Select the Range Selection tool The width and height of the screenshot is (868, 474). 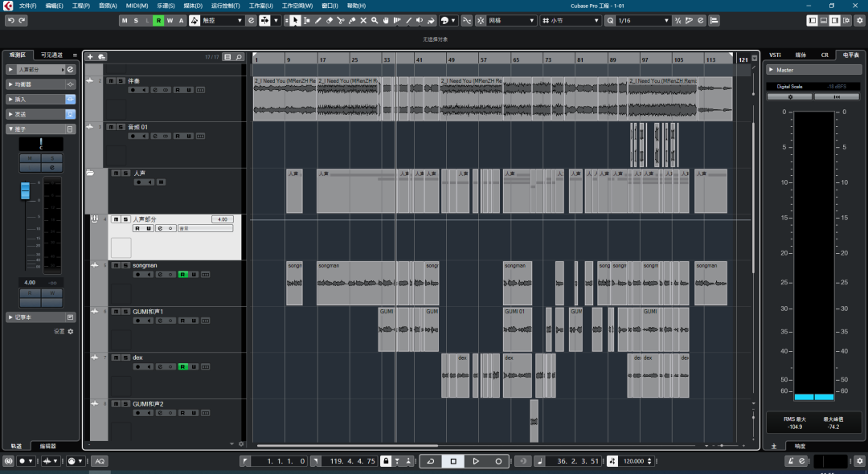(x=307, y=20)
